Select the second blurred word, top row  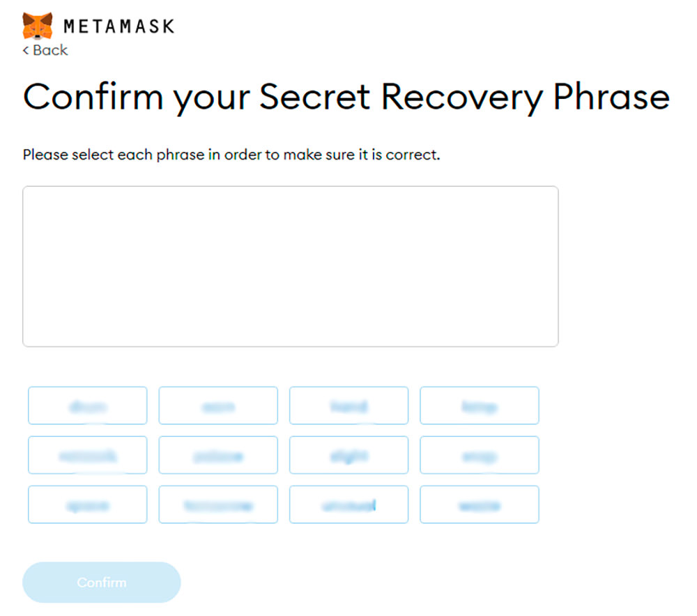click(x=218, y=406)
